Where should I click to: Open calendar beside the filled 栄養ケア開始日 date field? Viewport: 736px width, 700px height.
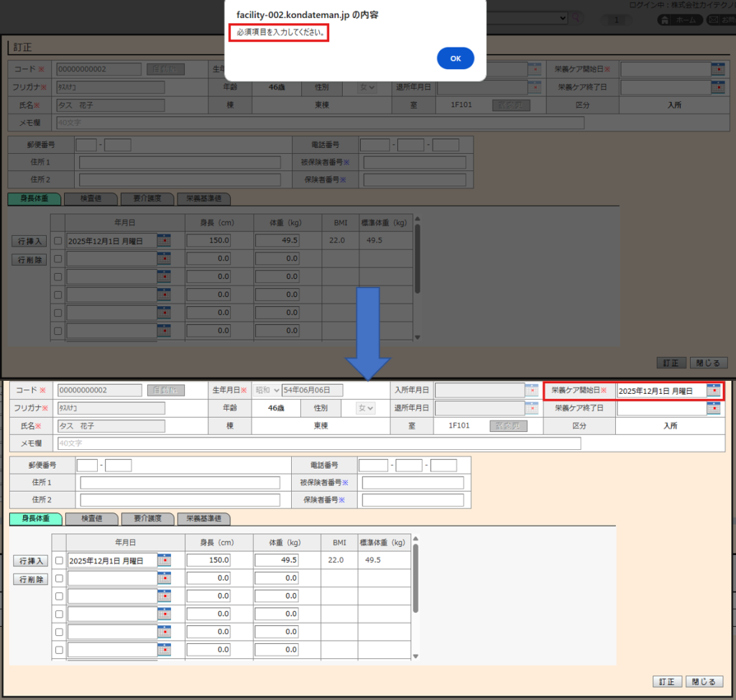pyautogui.click(x=713, y=390)
